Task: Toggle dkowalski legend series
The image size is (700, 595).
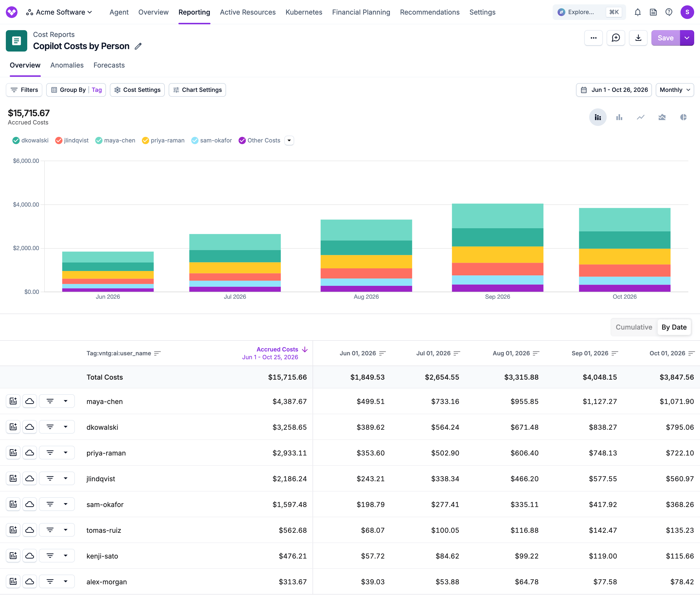Action: tap(30, 140)
